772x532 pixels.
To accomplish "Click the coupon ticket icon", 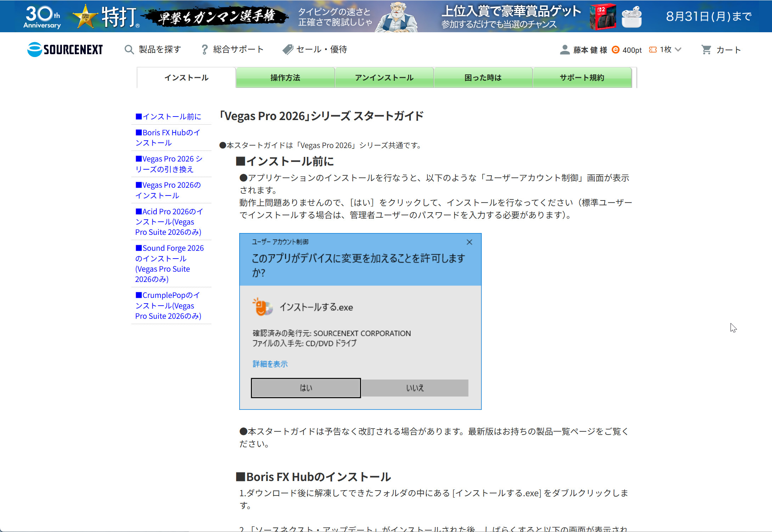I will (653, 50).
